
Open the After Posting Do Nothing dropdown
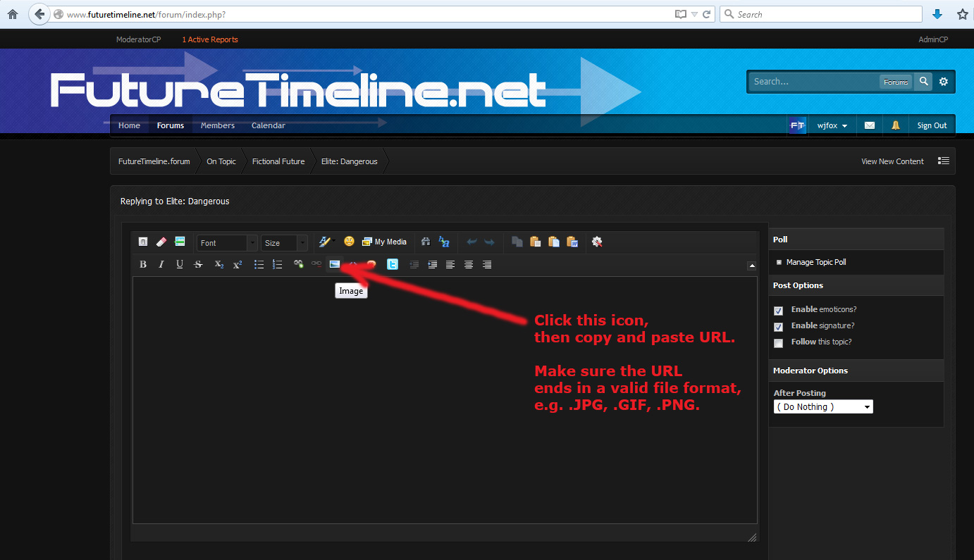point(823,406)
